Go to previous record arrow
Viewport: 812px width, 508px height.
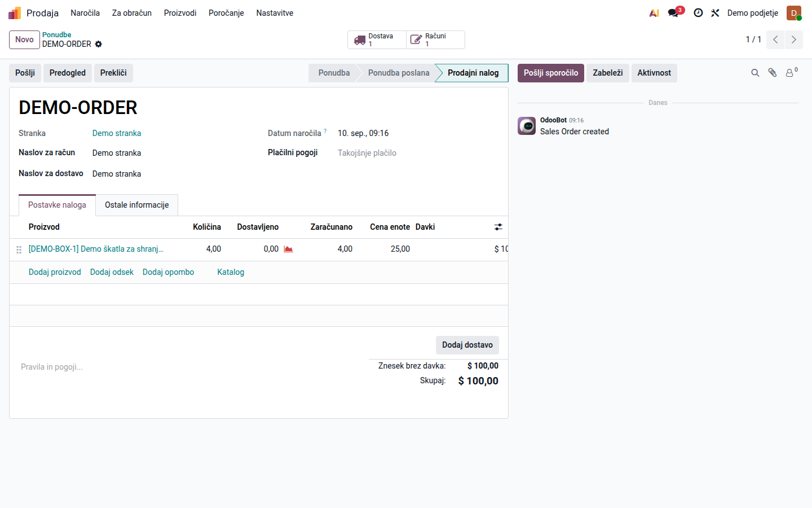775,40
